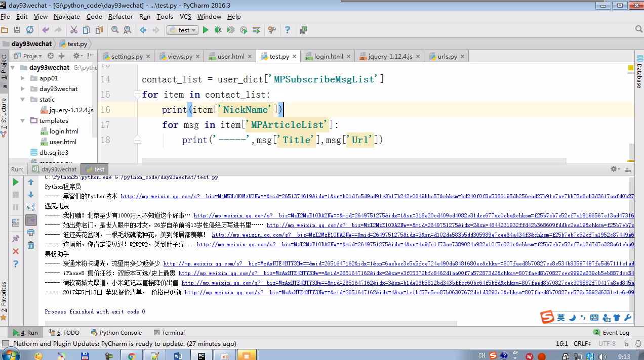Click Scroll from Source target icon
The height and width of the screenshot is (360, 644).
pos(51,56)
